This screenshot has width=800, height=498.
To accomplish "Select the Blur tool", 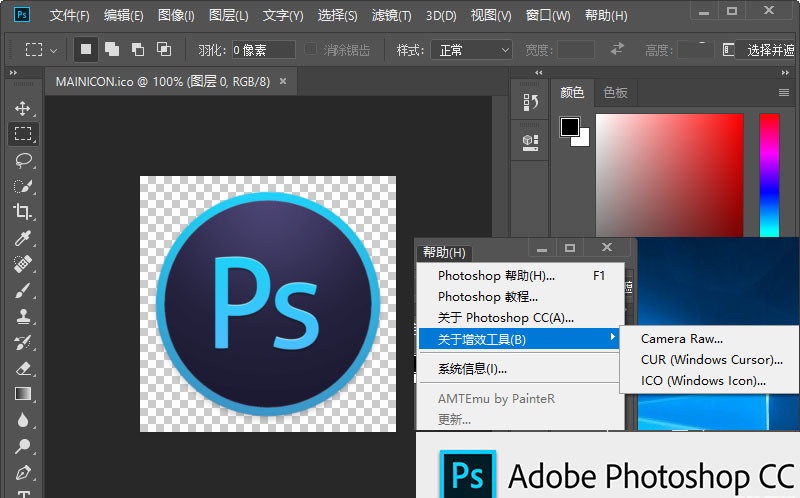I will tap(22, 420).
